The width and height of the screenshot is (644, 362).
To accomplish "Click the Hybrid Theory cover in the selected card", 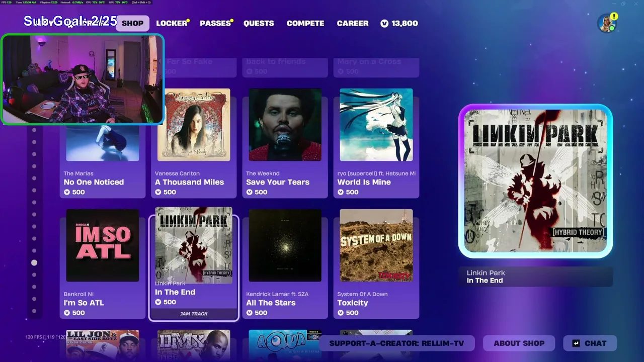I will 194,245.
